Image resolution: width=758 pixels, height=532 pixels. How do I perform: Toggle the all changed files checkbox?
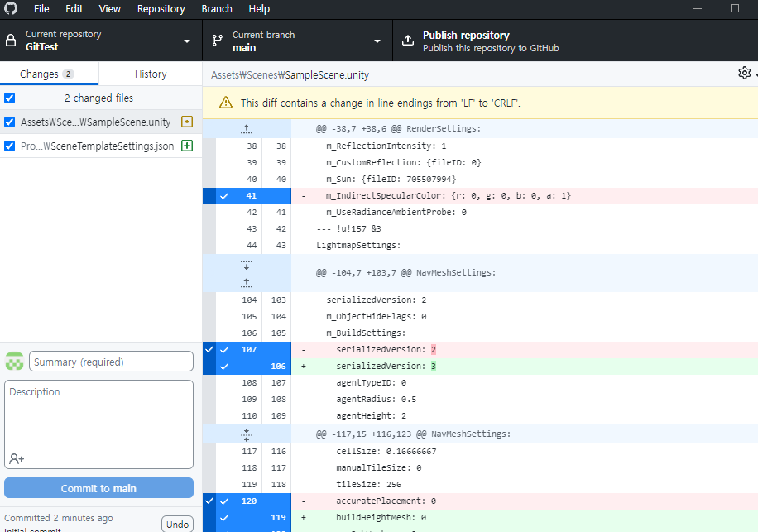coord(10,98)
